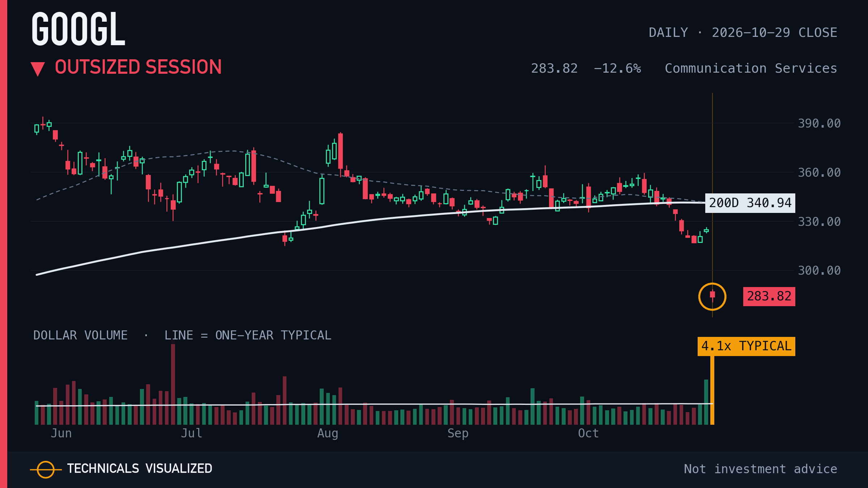Click the DAILY · 2026-10-29 CLOSE label
This screenshot has width=868, height=488.
(743, 33)
